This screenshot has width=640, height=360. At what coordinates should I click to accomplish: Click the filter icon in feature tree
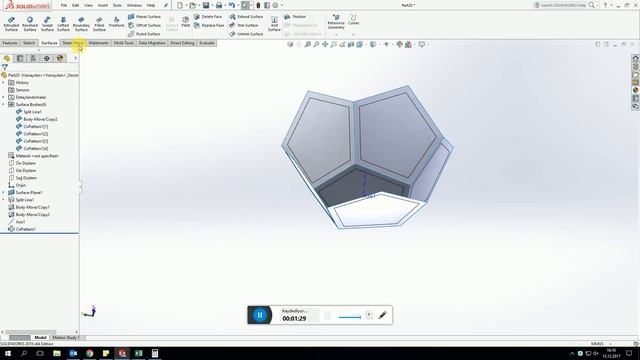pyautogui.click(x=4, y=67)
